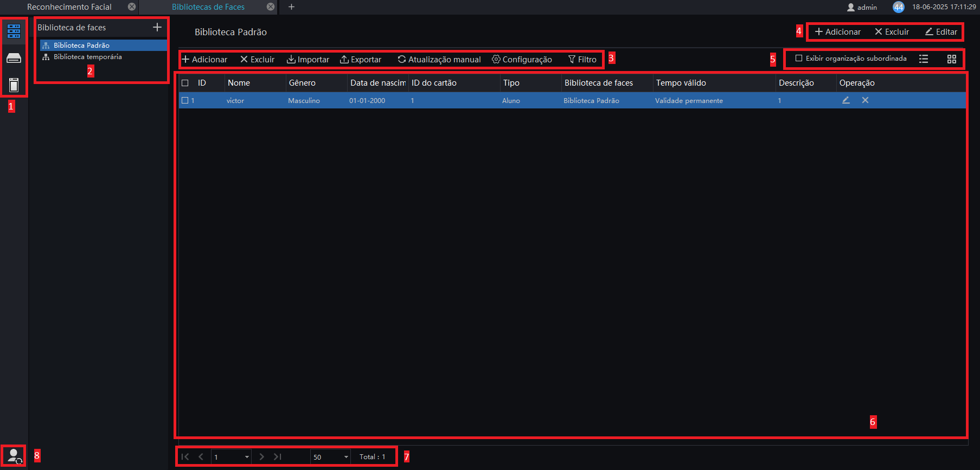Click the 'Validade permanente' cell
Viewport: 980px width, 470px height.
pyautogui.click(x=689, y=100)
